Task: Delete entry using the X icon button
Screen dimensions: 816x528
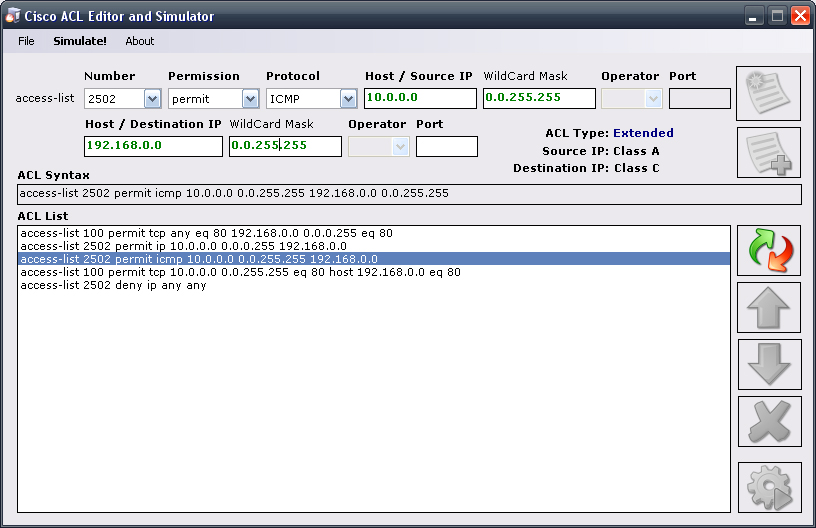Action: [x=769, y=421]
